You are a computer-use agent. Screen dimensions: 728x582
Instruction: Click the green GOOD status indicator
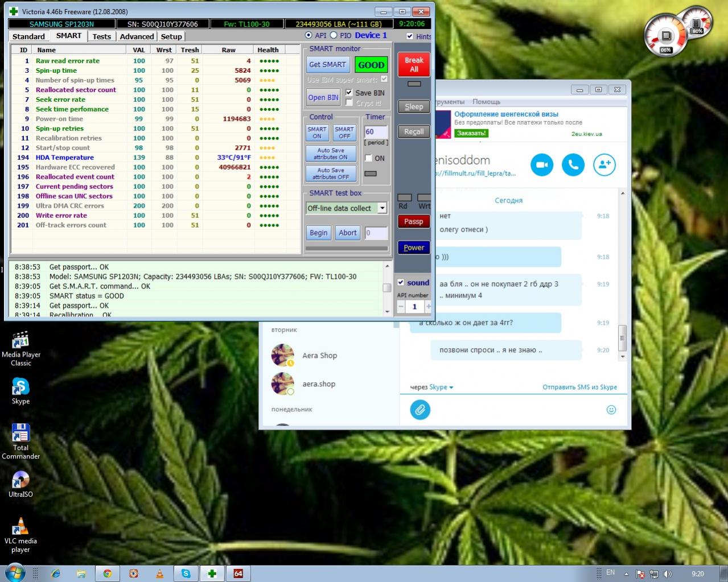[x=371, y=65]
